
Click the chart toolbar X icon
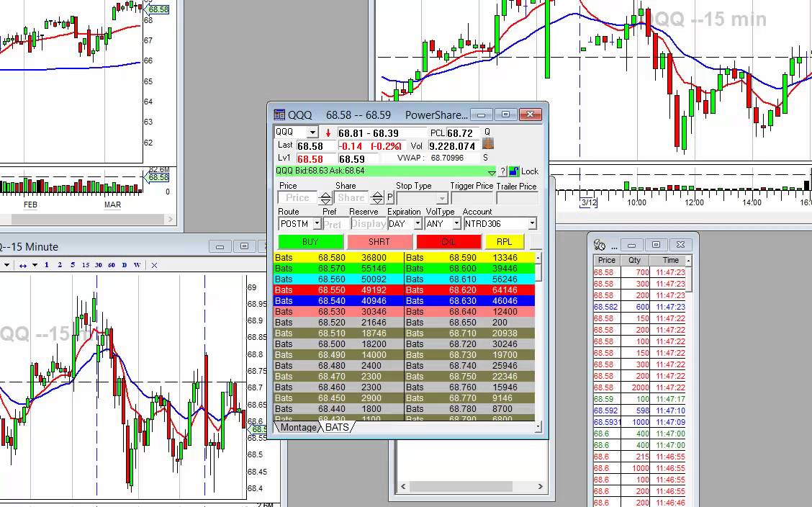tap(154, 265)
